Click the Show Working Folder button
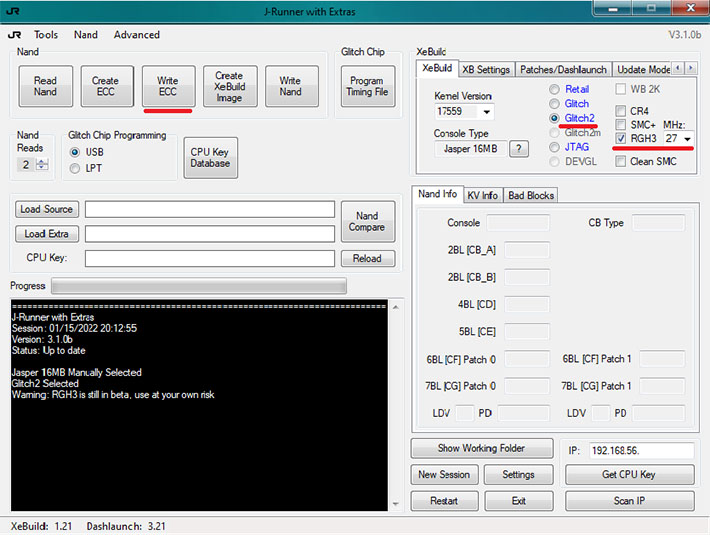 pyautogui.click(x=482, y=448)
